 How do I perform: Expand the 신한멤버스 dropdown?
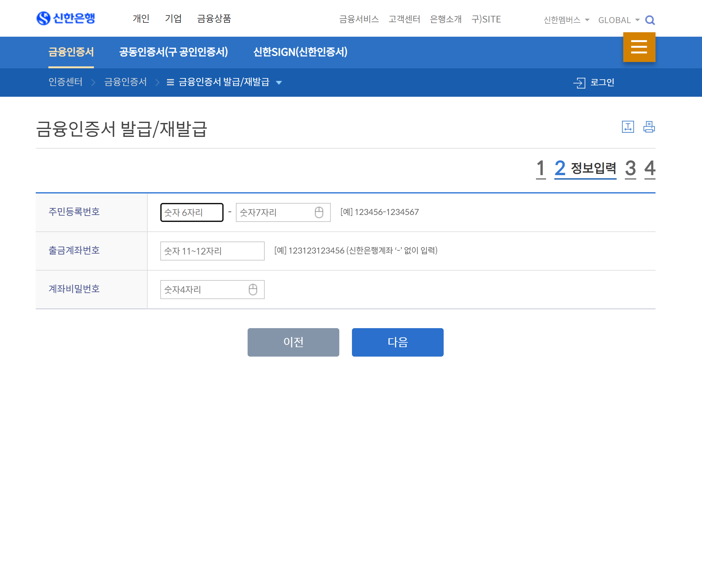[566, 21]
